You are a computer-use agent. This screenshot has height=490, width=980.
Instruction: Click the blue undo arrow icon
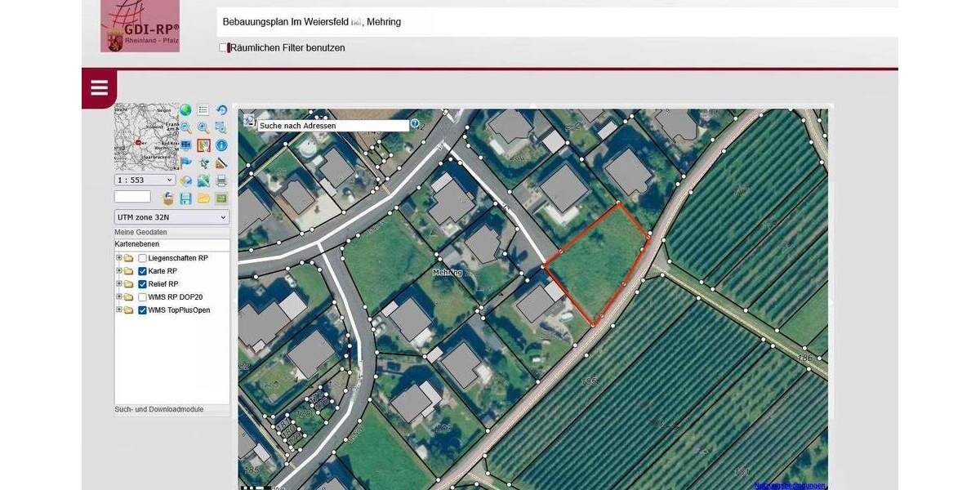(221, 110)
